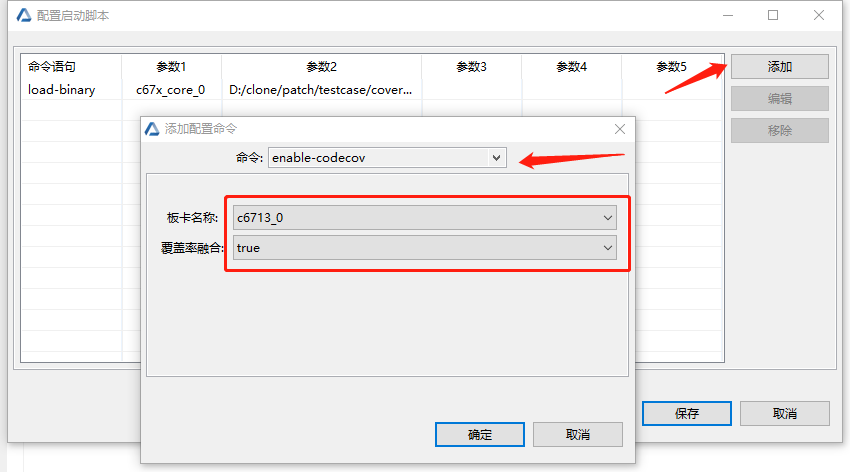Confirm with 确定 in 添加配置命令 dialog
The height and width of the screenshot is (472, 850).
point(480,435)
